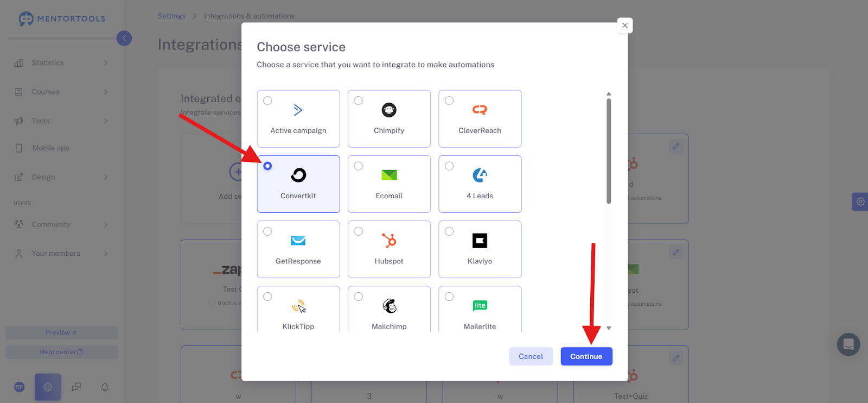Click the Hubspot orange sprocket logo
Screen dimensions: 868x403
click(x=389, y=240)
